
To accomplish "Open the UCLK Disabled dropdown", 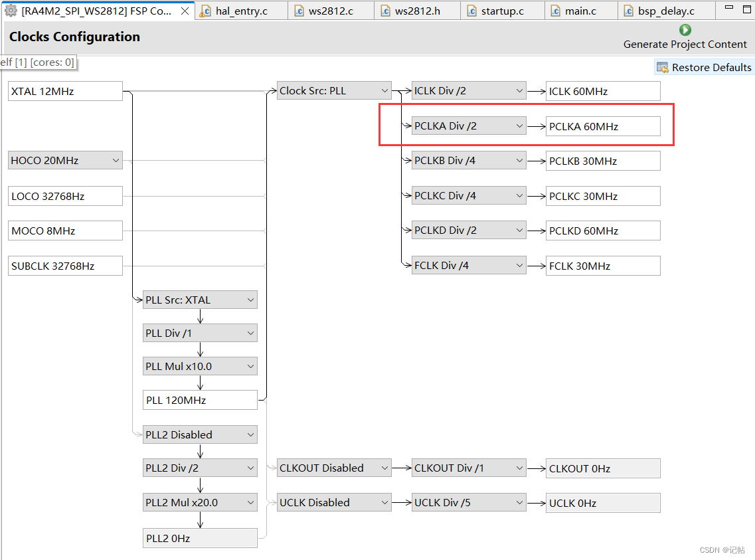I will tap(334, 502).
